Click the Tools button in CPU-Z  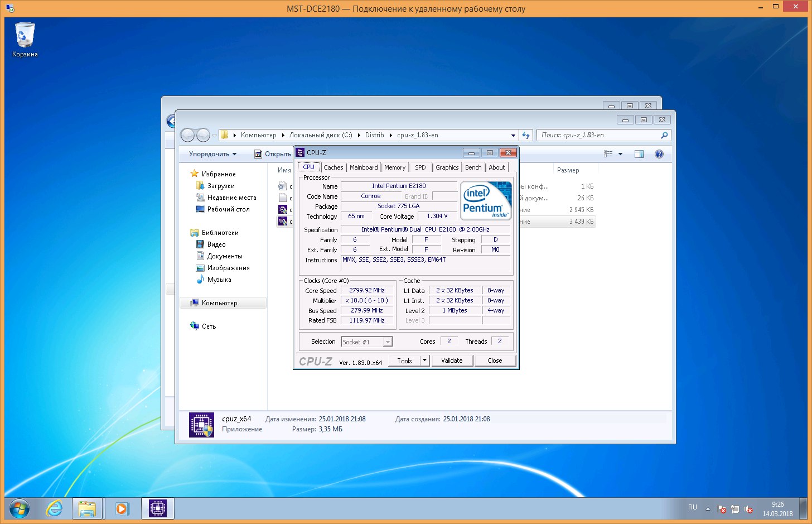[404, 360]
